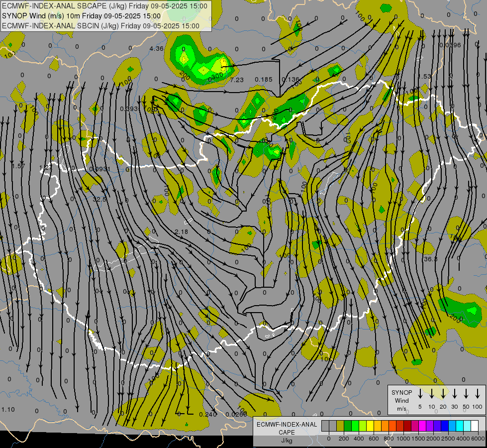Screen dimensions: 487x448
Task: Pick the maroon swatch right of 1000 tick
Action: pos(407,426)
